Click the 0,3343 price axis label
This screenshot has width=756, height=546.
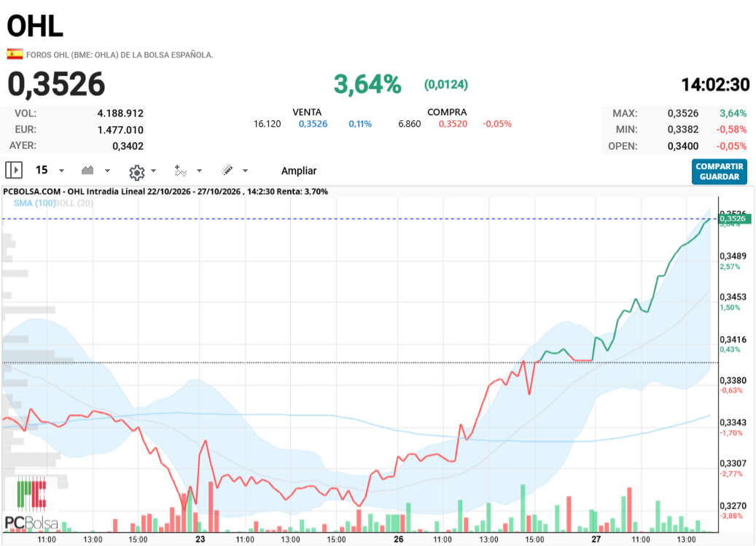click(x=733, y=422)
